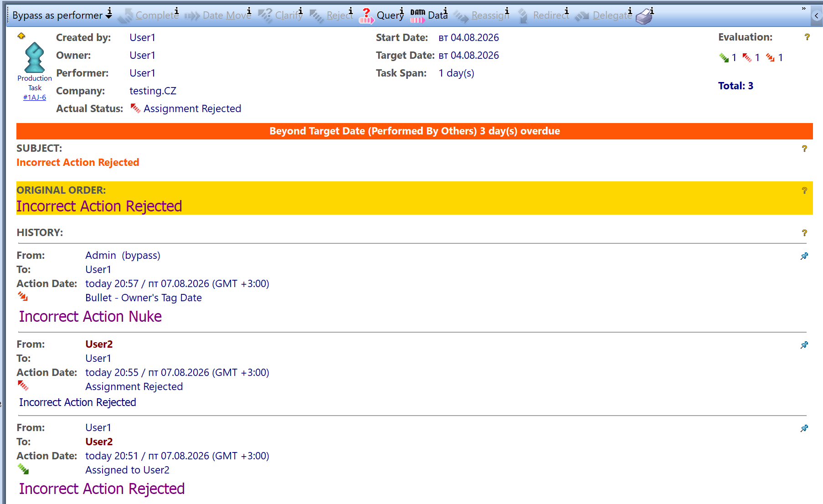Click the Delegate toolbar button

tap(604, 15)
